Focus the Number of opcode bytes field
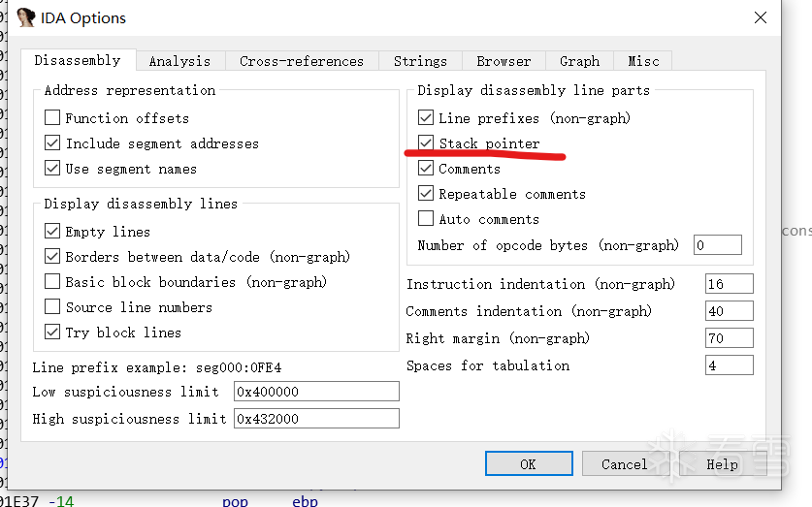 [718, 245]
